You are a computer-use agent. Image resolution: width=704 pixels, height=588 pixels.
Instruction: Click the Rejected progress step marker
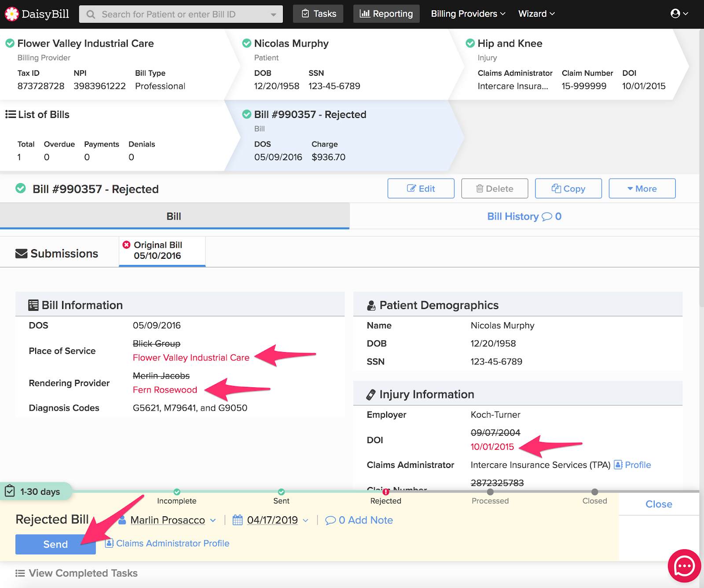pyautogui.click(x=386, y=492)
